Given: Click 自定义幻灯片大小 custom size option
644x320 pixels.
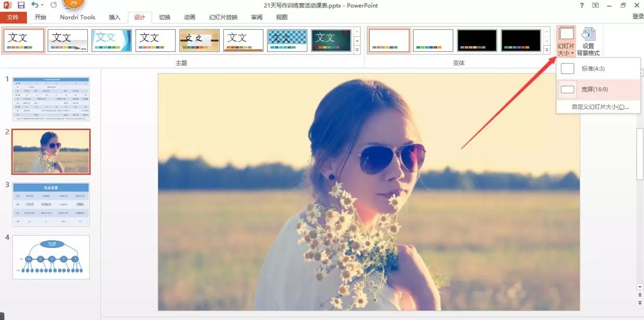Looking at the screenshot, I should [x=600, y=107].
